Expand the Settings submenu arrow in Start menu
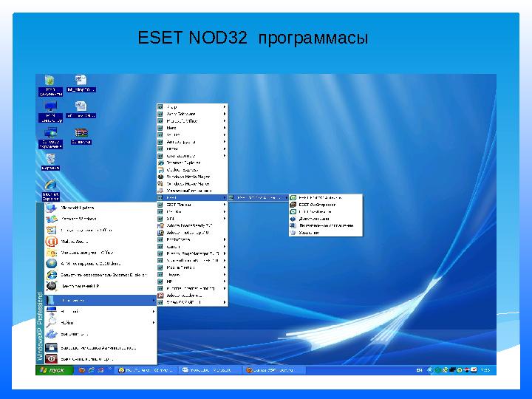Screen dimensions: 532x399 coord(154,312)
